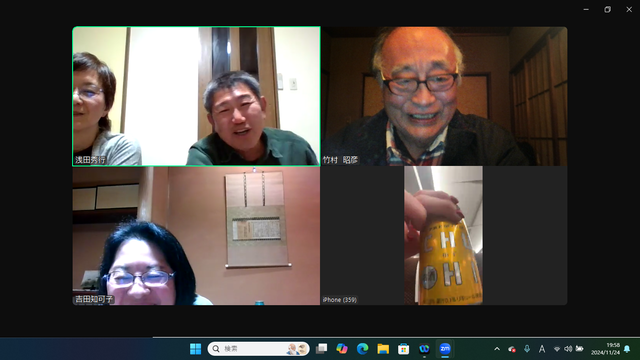The image size is (640, 360).
Task: Open the Windows Start menu
Action: click(x=196, y=349)
